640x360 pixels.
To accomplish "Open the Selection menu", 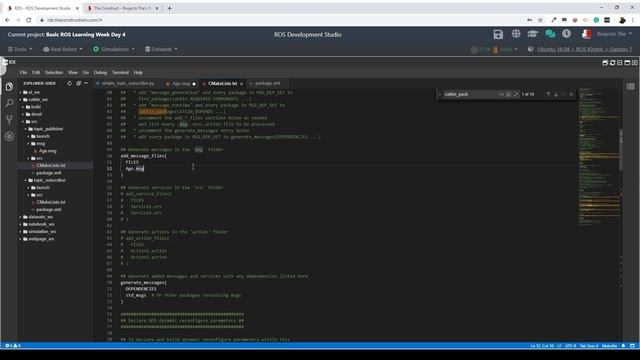I will [x=54, y=73].
